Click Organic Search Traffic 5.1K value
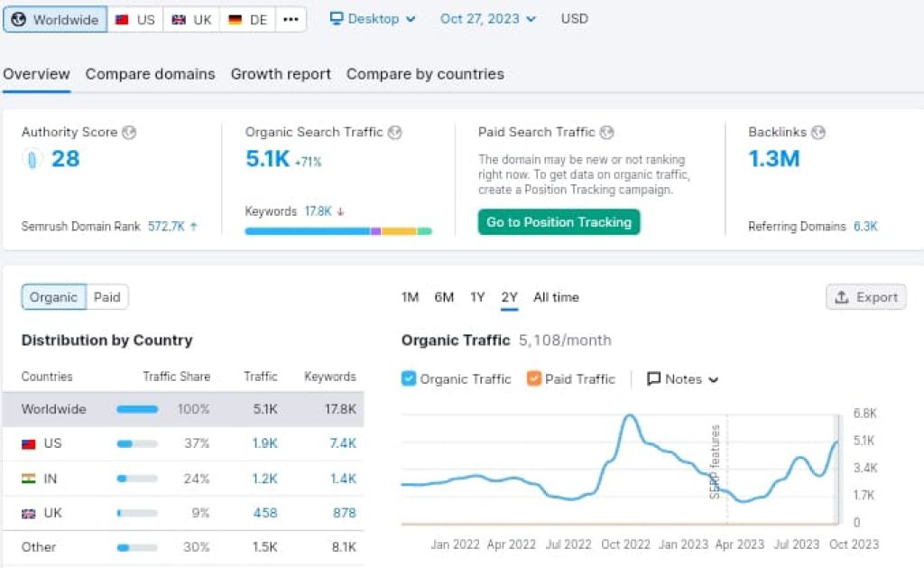The image size is (924, 568). click(267, 159)
